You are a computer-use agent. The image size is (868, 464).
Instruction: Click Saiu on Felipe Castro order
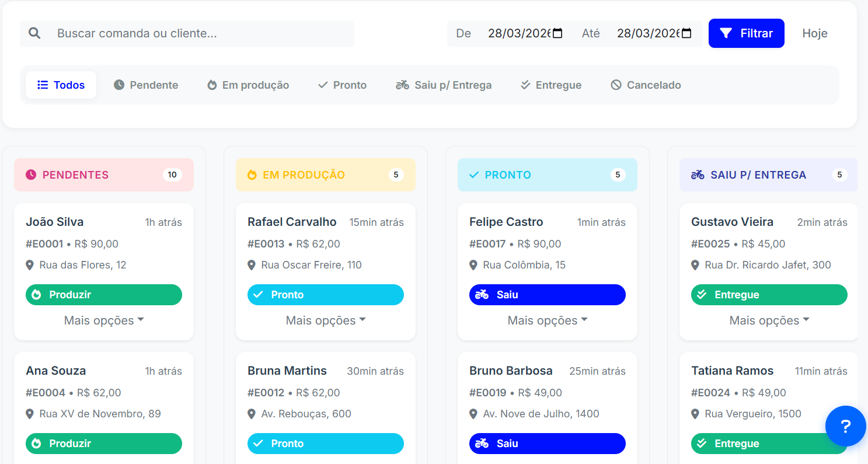[548, 295]
